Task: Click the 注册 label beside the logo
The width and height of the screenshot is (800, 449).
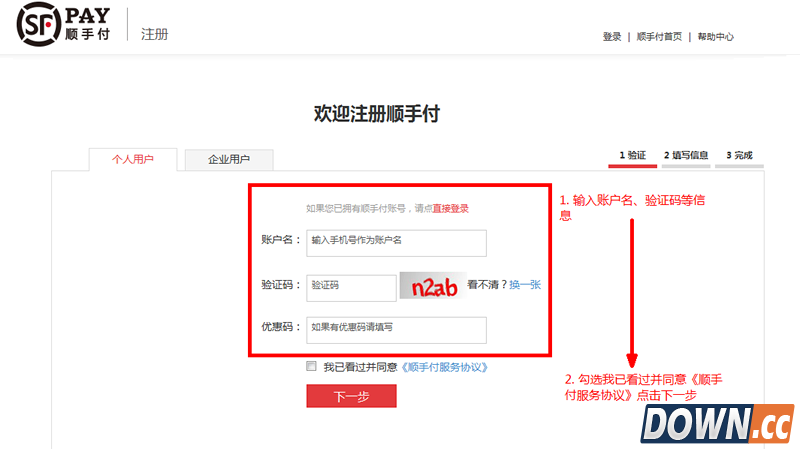Action: tap(154, 34)
